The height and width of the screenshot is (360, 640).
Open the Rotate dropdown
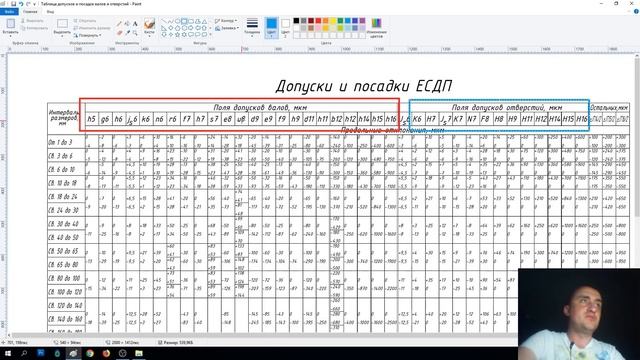pyautogui.click(x=87, y=36)
